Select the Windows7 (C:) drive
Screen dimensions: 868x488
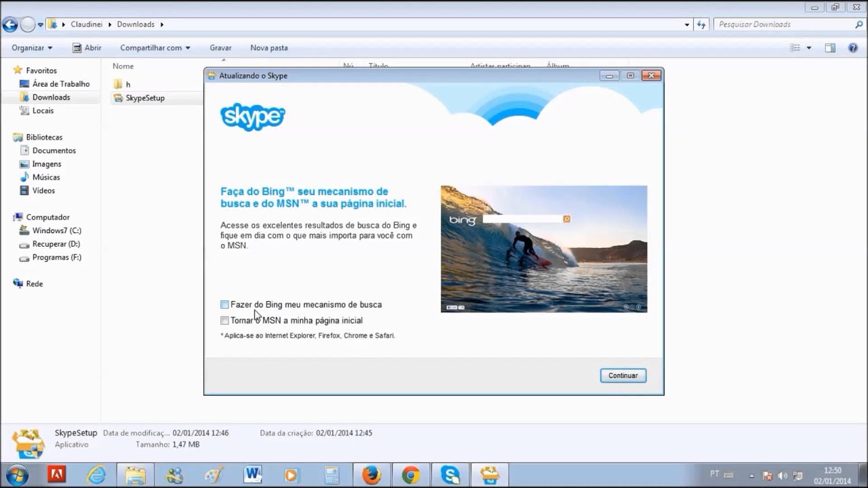click(x=56, y=230)
